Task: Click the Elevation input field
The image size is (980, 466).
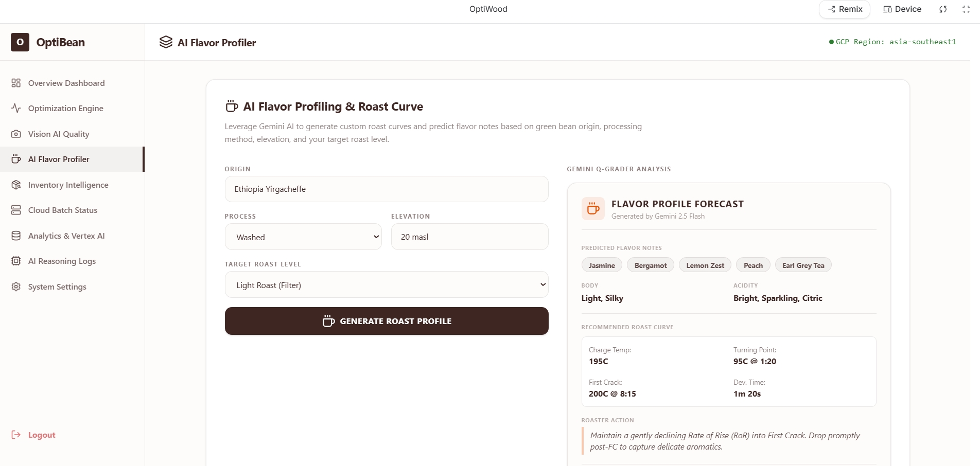Action: pyautogui.click(x=469, y=237)
